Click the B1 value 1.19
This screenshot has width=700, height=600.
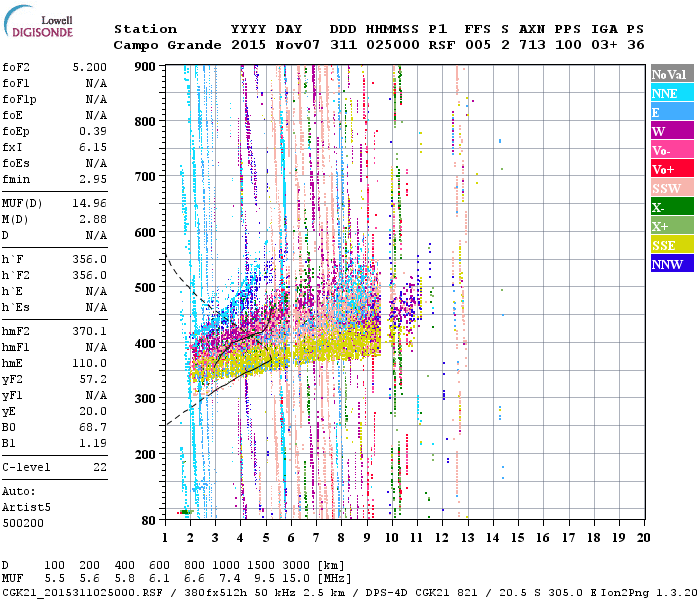93,444
